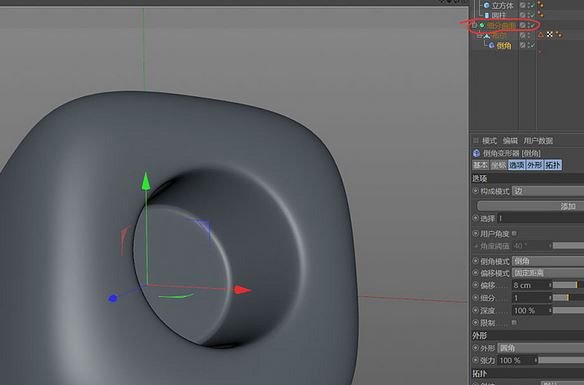Screen dimensions: 584x385
Task: Toggle enable checkmark on 圆柱 row
Action: [533, 15]
